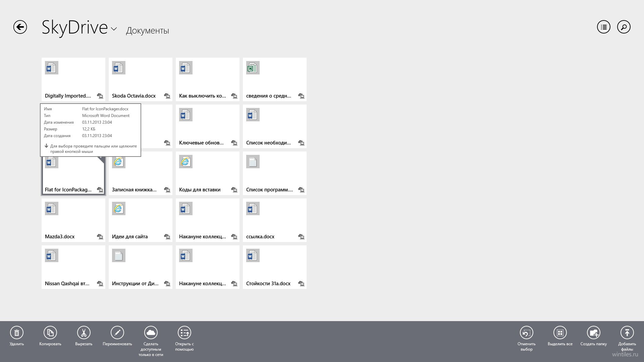This screenshot has height=362, width=644.
Task: Expand the SkyDrive dropdown chevron
Action: [x=114, y=29]
